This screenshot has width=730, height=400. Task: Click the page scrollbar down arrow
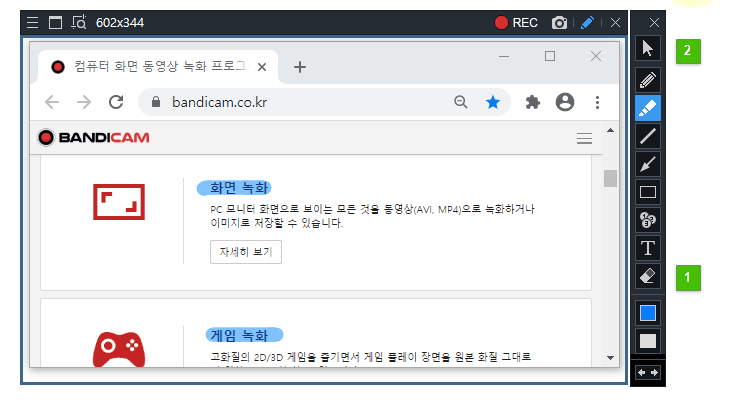click(x=610, y=358)
